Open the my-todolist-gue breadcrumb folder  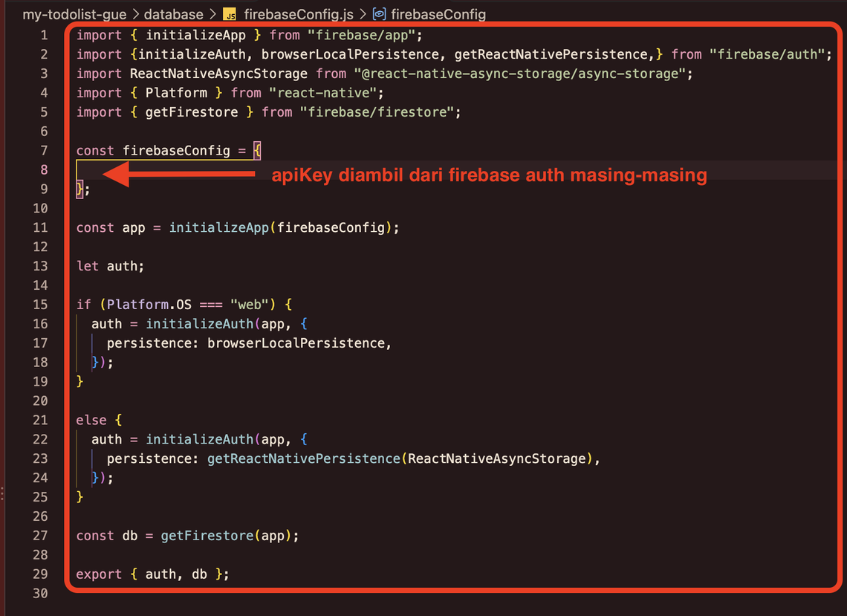coord(74,14)
